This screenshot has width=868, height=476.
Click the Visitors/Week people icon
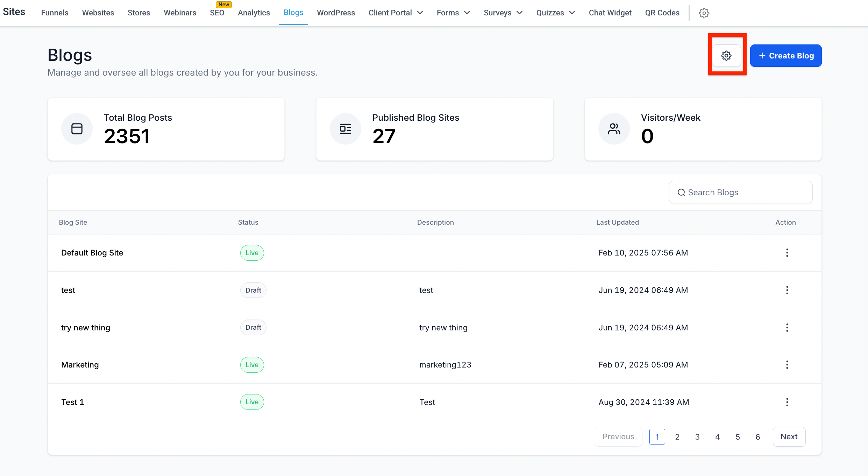pyautogui.click(x=614, y=129)
